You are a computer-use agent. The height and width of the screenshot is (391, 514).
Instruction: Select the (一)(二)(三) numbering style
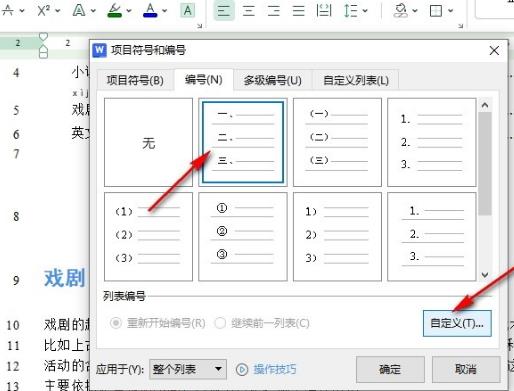[337, 142]
